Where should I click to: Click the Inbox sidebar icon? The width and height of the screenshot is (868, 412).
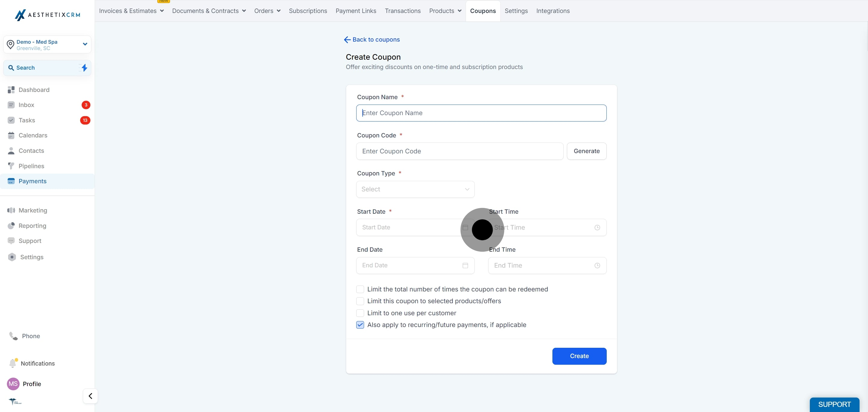[11, 105]
